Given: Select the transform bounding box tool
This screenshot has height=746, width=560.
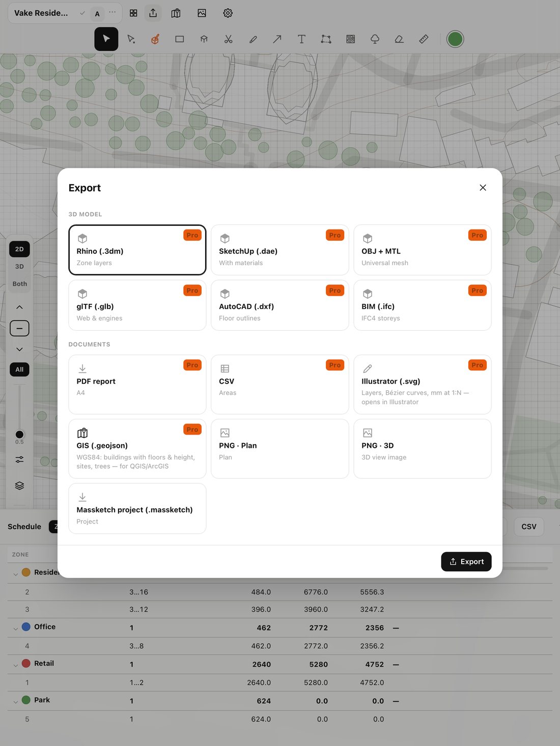Looking at the screenshot, I should 326,39.
